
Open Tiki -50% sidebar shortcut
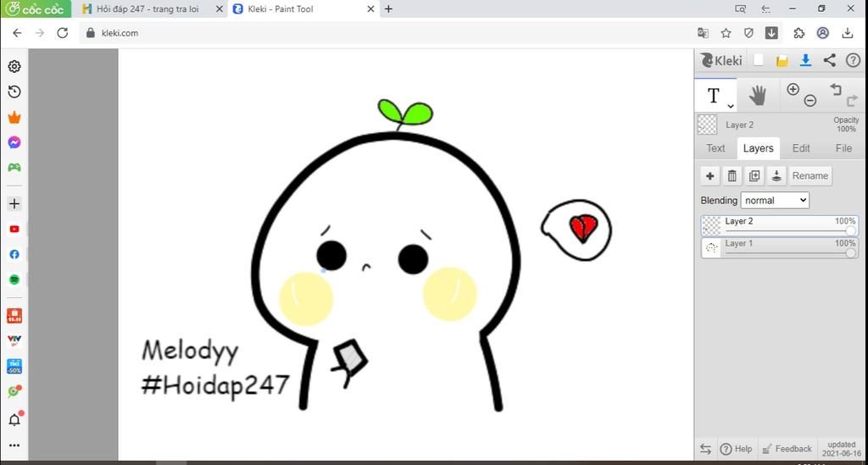pyautogui.click(x=14, y=366)
